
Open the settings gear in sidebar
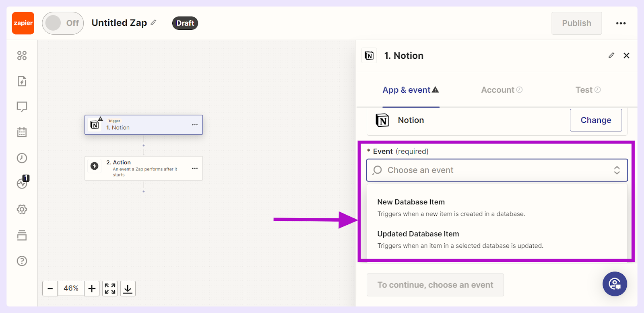[x=22, y=209]
